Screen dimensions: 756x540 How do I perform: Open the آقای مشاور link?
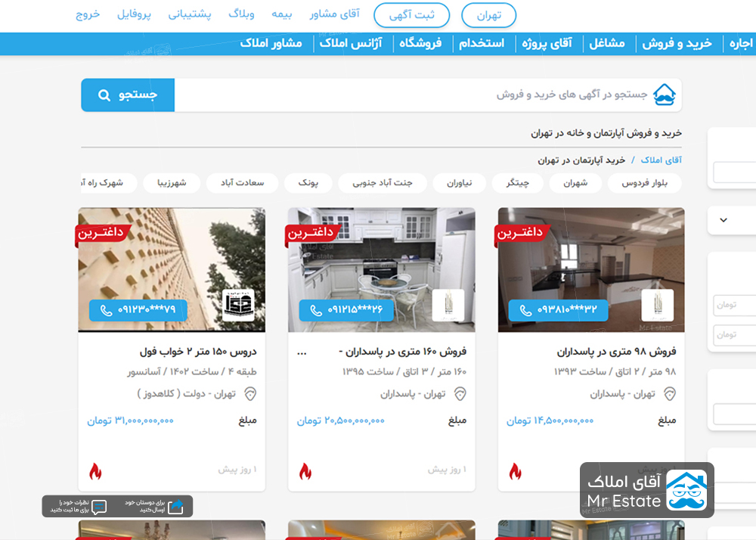[x=335, y=14]
